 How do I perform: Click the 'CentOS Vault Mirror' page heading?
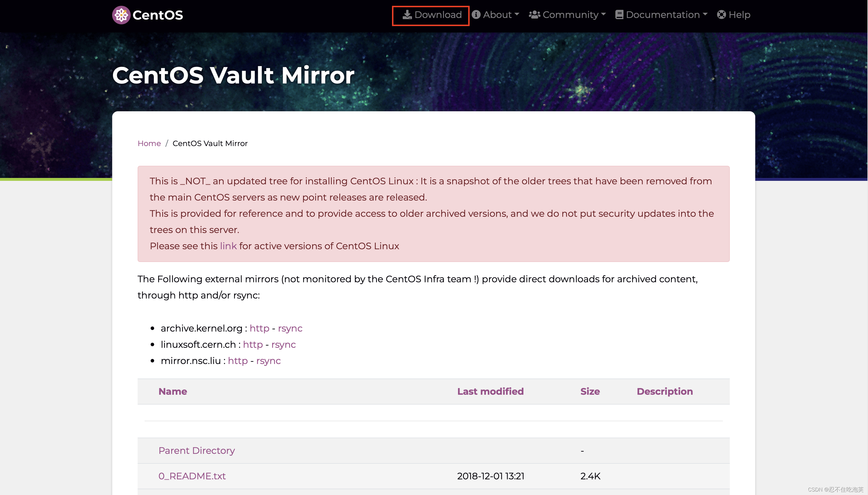(x=233, y=75)
